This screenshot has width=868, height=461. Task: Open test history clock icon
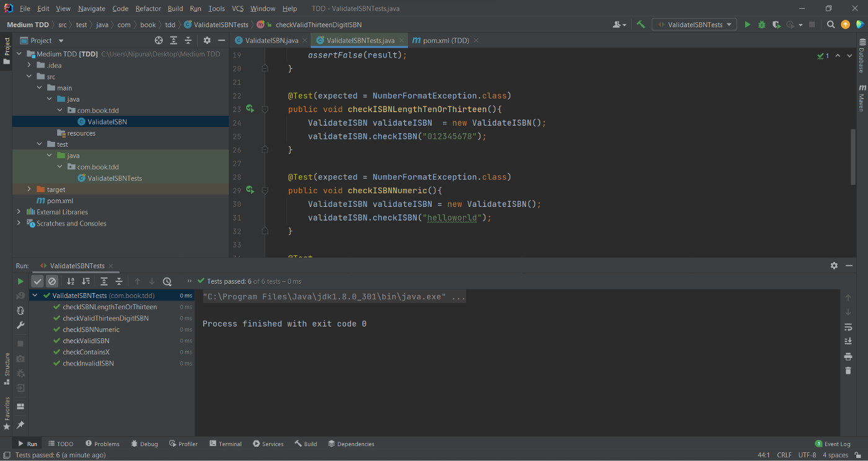tap(167, 281)
